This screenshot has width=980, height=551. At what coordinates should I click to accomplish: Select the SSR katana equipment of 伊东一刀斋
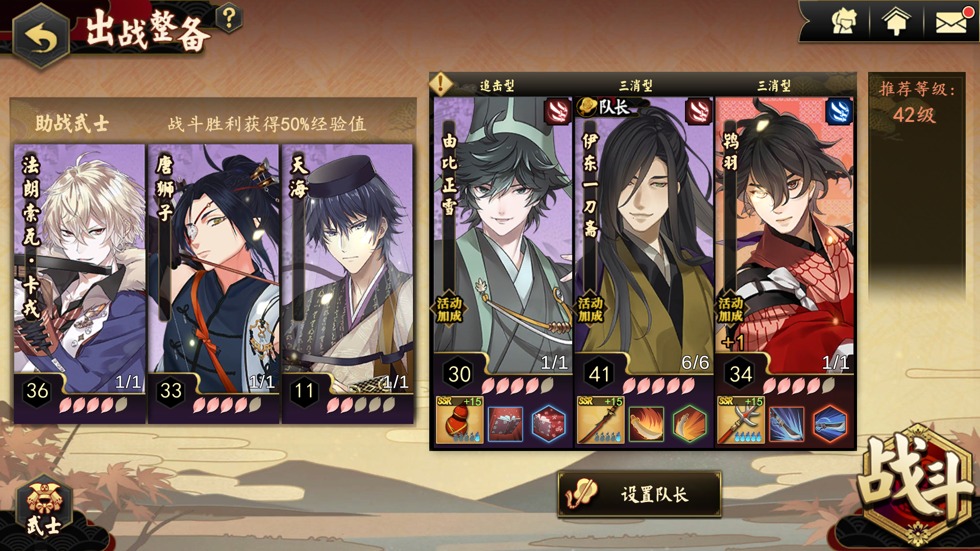point(600,419)
